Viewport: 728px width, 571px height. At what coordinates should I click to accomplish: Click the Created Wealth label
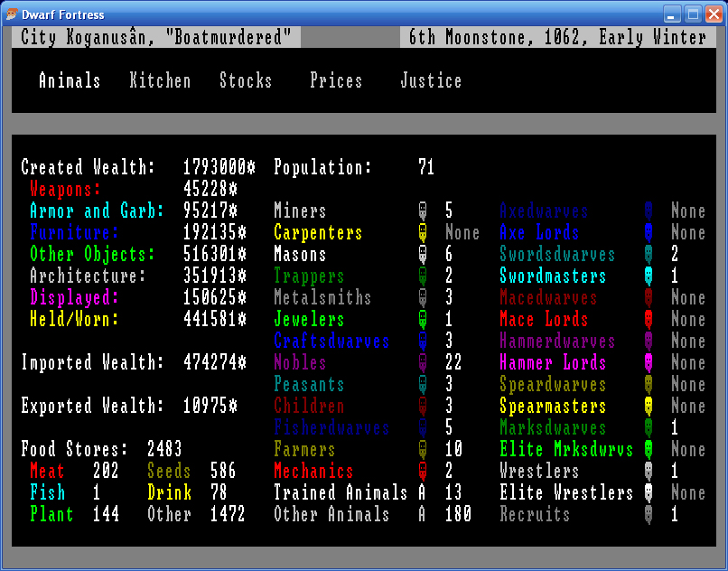click(x=89, y=167)
